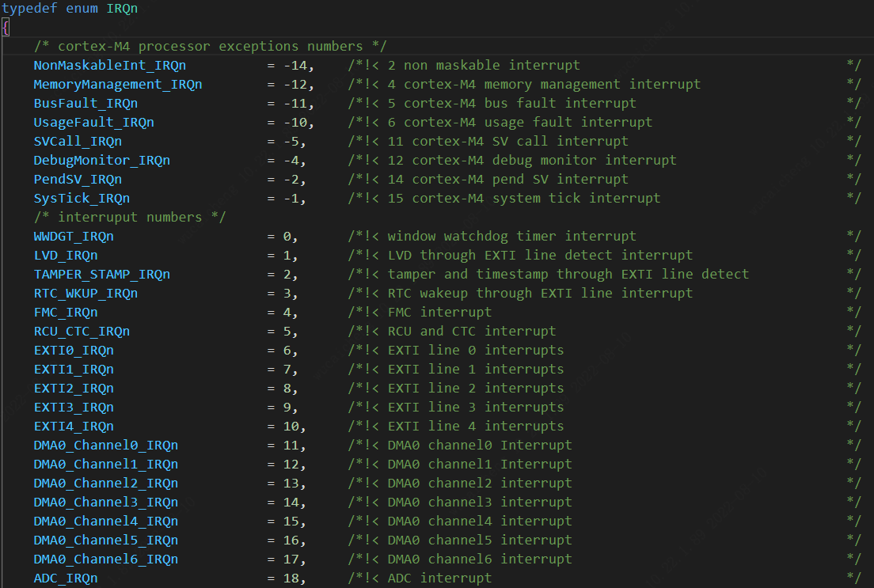Click the "interruput numbers" comment line
This screenshot has width=874, height=588.
click(x=130, y=217)
